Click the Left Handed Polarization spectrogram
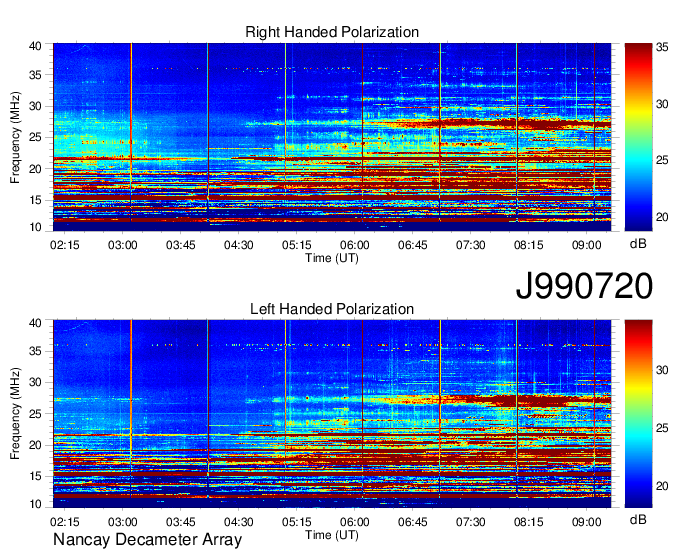This screenshot has width=680, height=552. [332, 414]
